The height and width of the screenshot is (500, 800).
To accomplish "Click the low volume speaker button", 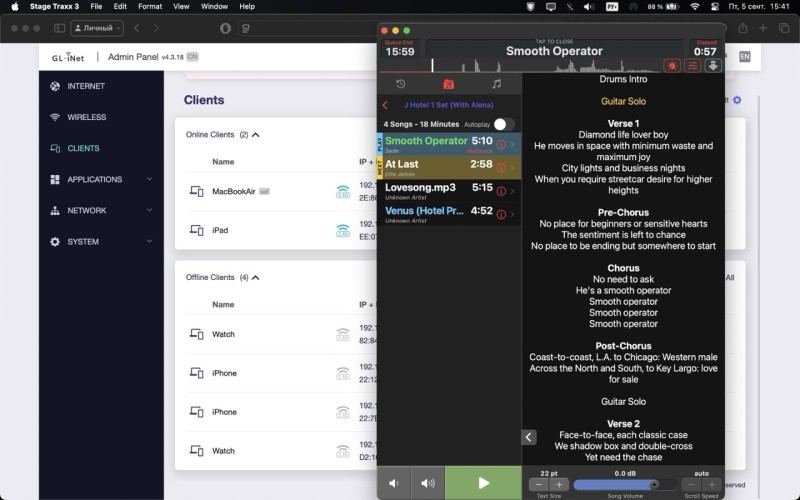I will coord(393,483).
